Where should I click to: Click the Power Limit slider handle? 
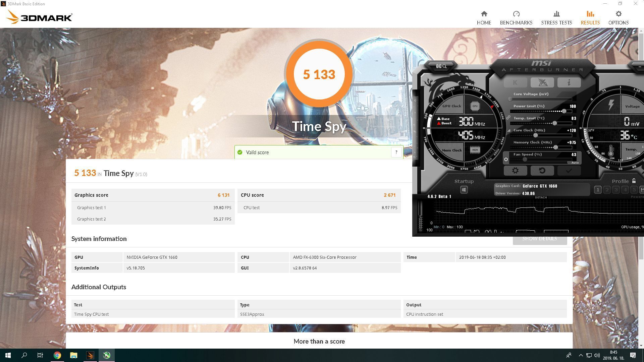564,111
